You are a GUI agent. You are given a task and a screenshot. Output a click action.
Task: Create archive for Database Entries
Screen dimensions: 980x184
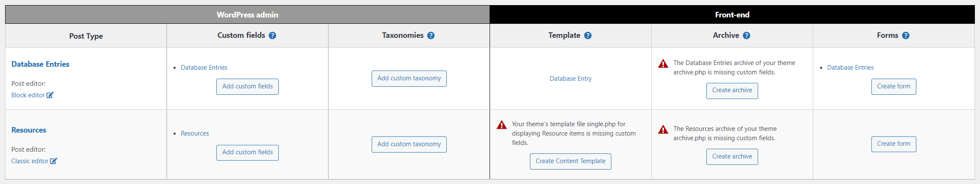tap(732, 91)
